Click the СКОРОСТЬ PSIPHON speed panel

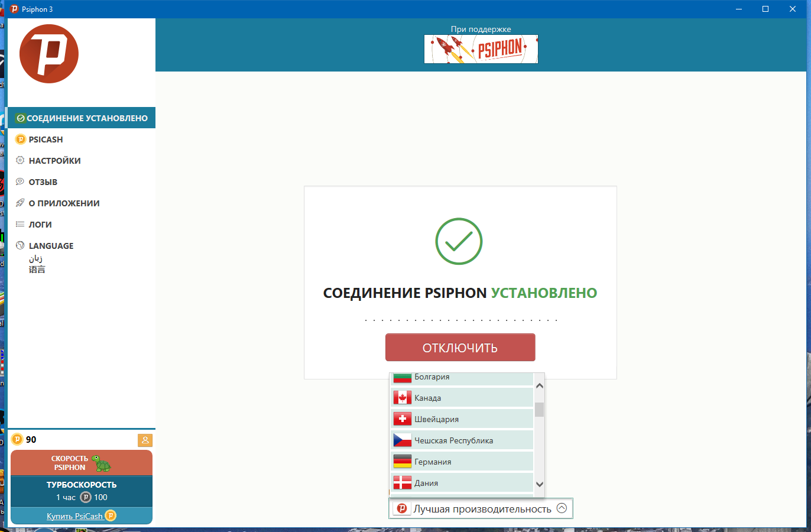(82, 463)
